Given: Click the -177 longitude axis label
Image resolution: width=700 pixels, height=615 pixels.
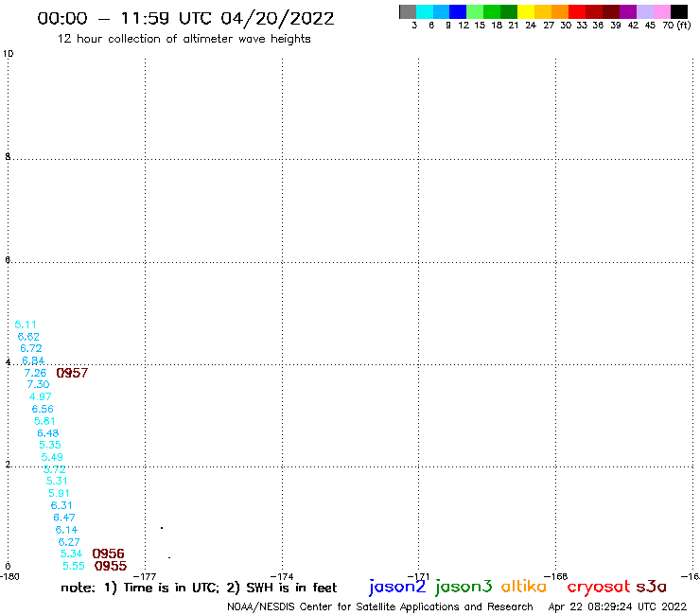Looking at the screenshot, I should [x=145, y=577].
